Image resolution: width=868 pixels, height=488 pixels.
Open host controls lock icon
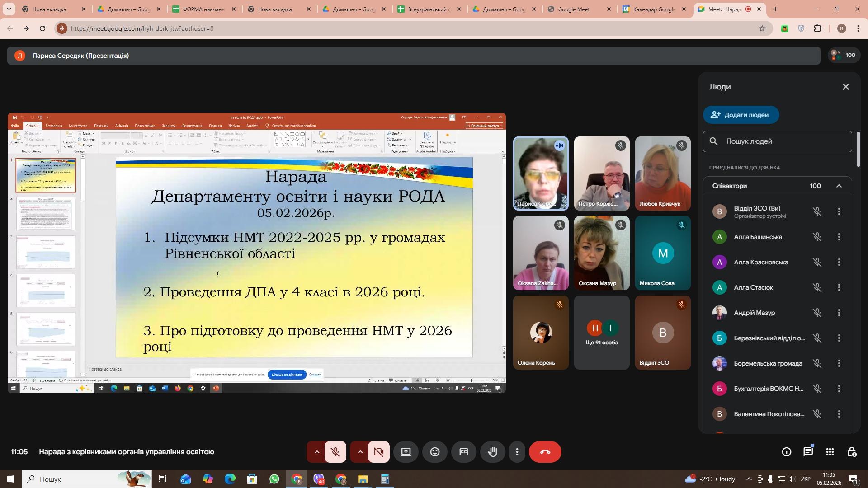852,452
